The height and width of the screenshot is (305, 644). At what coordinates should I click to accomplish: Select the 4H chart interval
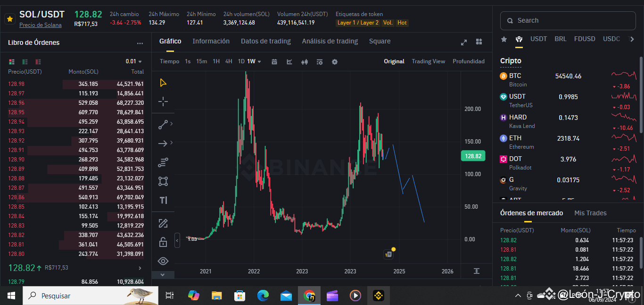[229, 61]
